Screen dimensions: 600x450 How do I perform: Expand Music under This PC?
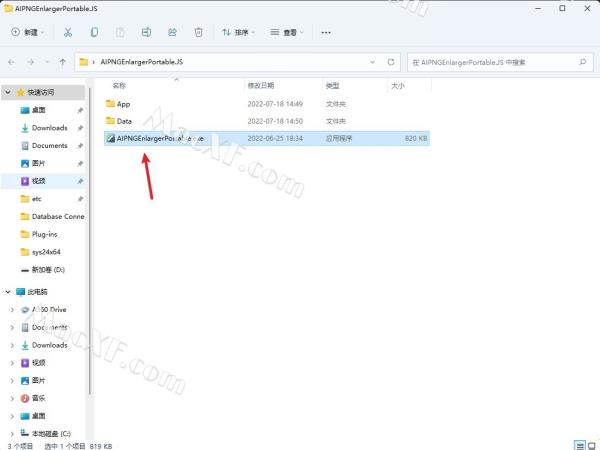[x=12, y=398]
